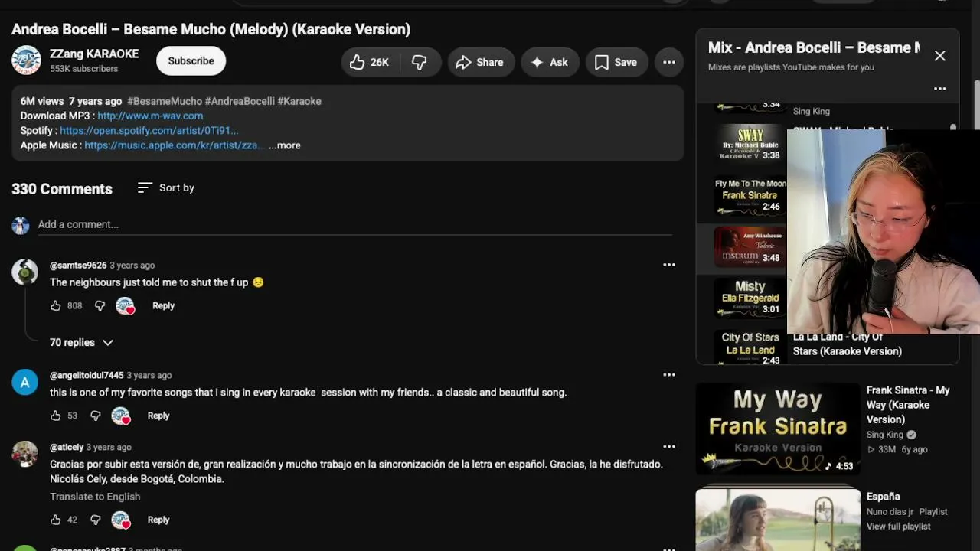
Task: Reply to @aticely's comment
Action: [158, 520]
